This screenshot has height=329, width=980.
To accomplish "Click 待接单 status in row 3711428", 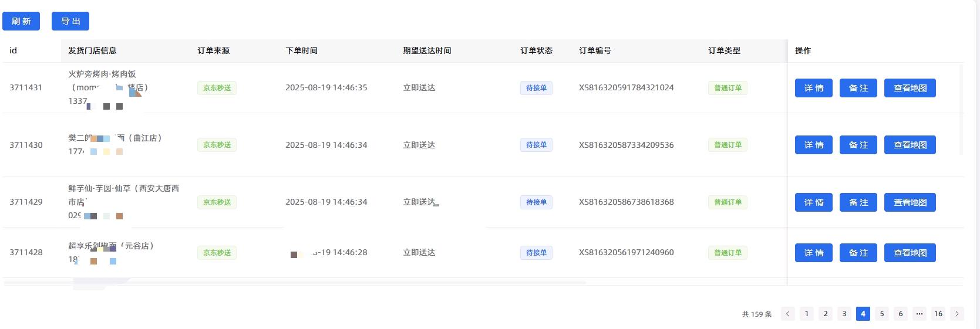I will click(x=536, y=253).
